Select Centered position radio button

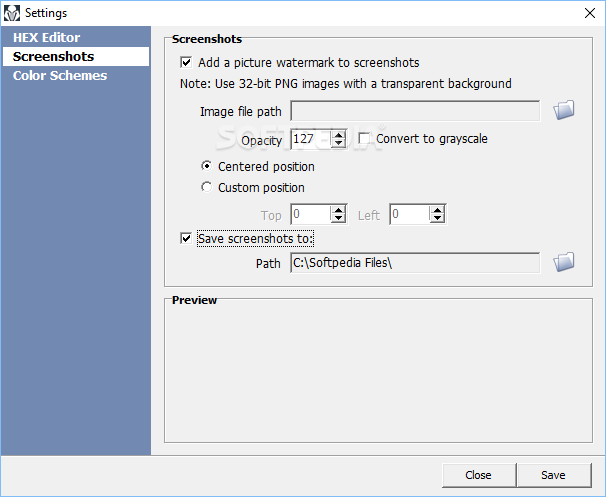(x=207, y=166)
